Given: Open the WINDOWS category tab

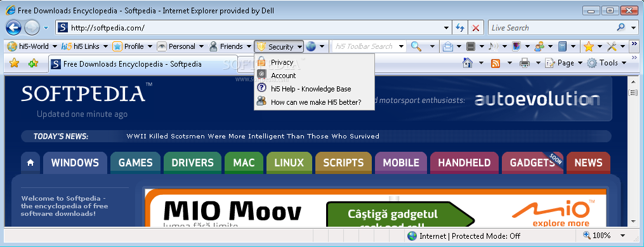Looking at the screenshot, I should pos(75,163).
